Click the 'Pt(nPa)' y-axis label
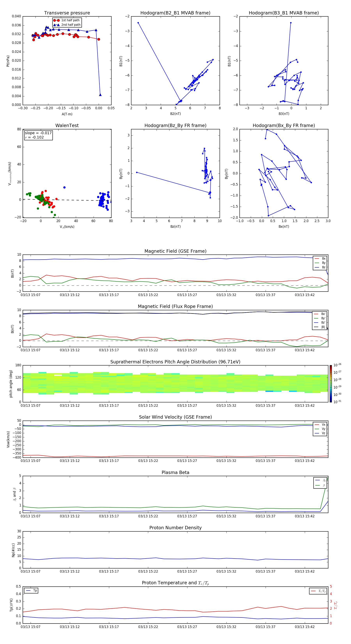Screen dimensions: 351x644 click(x=8, y=61)
